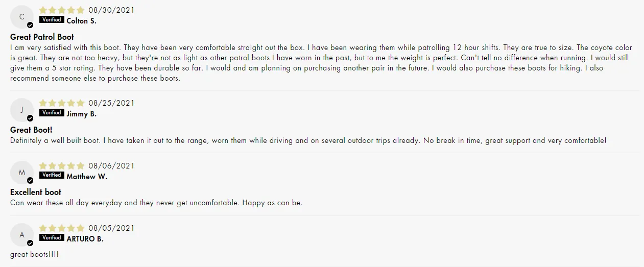Click the Verified badge next to ARTURO B.
The image size is (644, 267).
point(52,238)
